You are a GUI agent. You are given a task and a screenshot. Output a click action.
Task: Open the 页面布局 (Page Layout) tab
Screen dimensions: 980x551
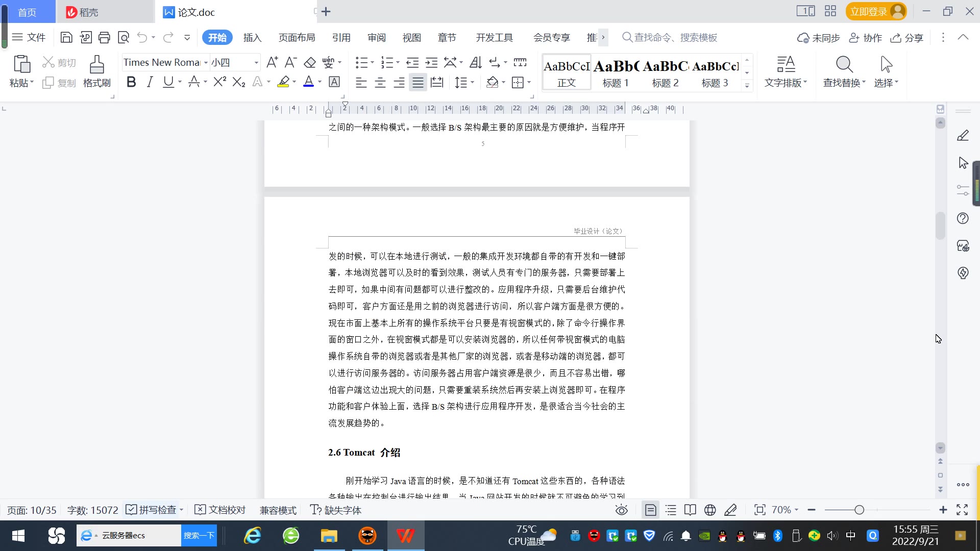297,37
